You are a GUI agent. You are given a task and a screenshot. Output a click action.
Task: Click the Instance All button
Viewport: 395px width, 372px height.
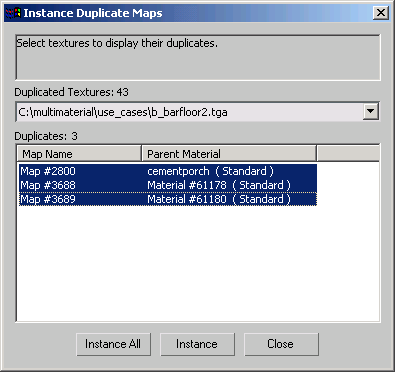113,344
